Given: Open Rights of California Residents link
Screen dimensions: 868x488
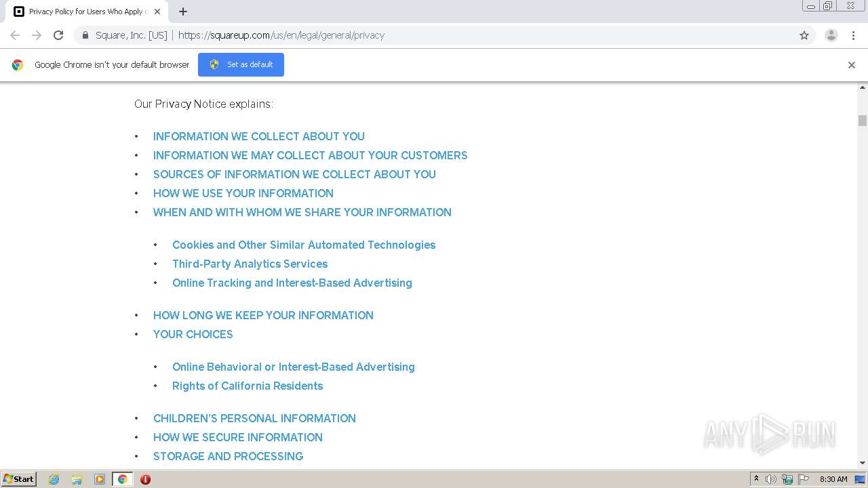Looking at the screenshot, I should pos(248,386).
